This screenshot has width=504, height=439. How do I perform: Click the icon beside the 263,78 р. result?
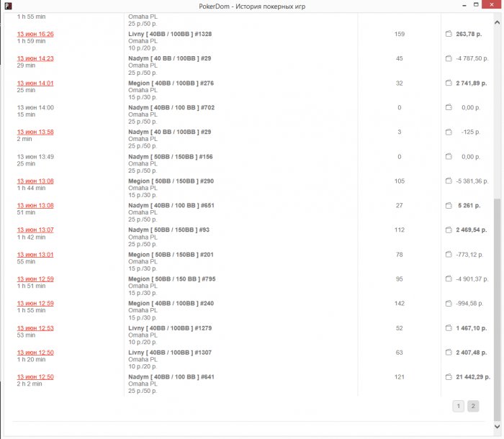tap(448, 34)
